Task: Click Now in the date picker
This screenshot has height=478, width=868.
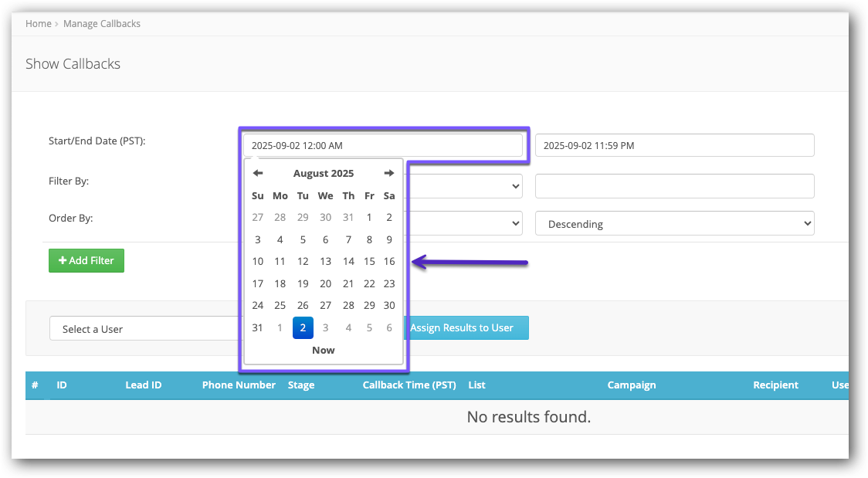Action: [324, 351]
